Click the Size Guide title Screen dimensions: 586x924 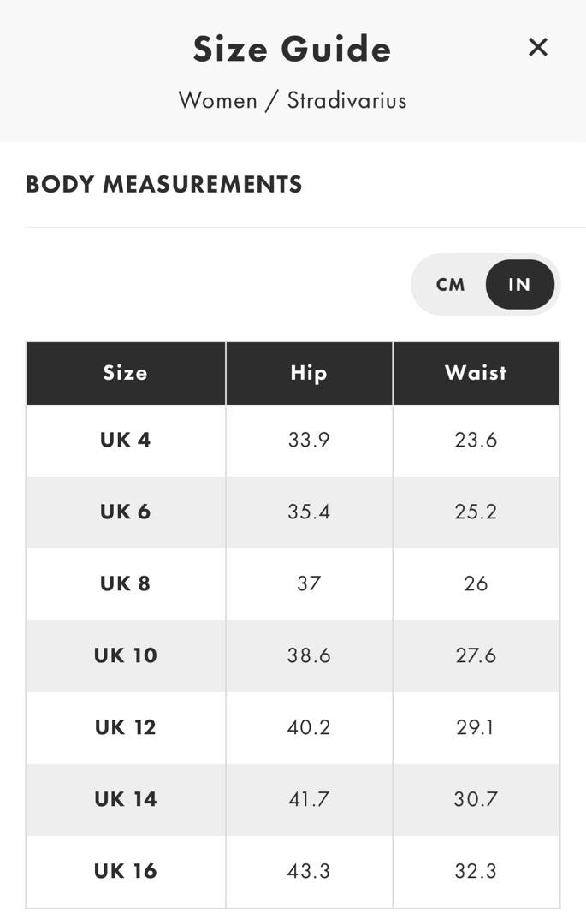[292, 49]
